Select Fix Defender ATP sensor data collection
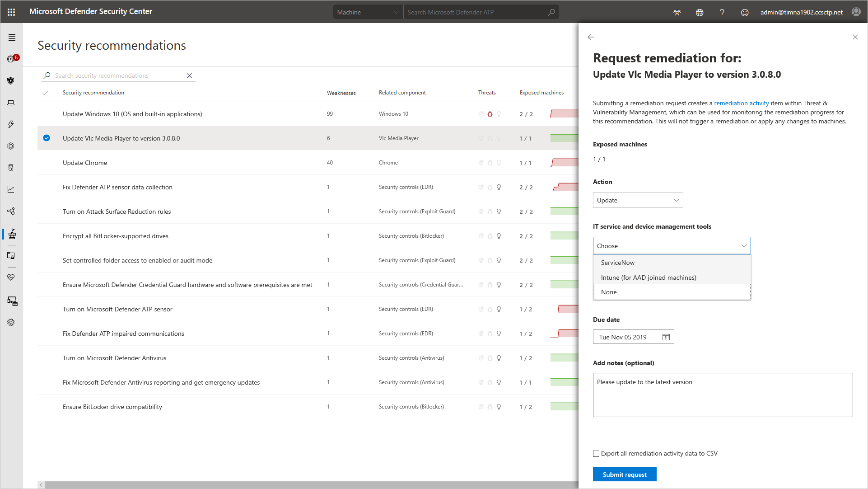This screenshot has height=489, width=868. pyautogui.click(x=308, y=187)
